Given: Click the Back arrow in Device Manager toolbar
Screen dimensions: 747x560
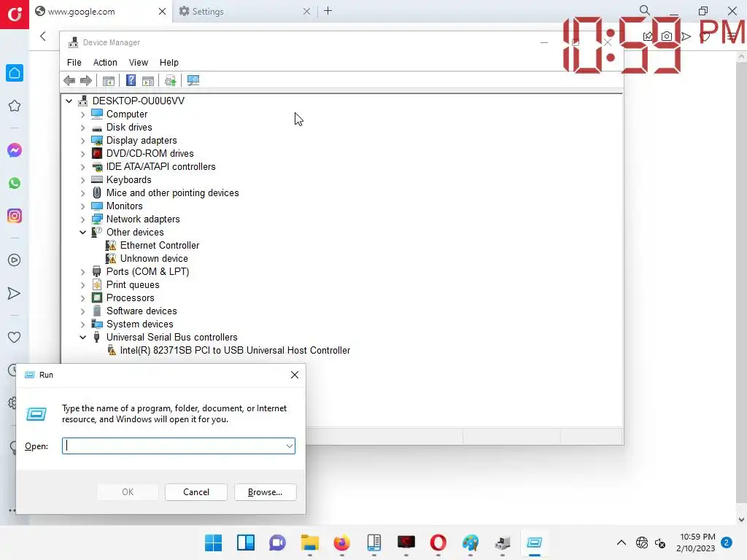Looking at the screenshot, I should [x=69, y=80].
